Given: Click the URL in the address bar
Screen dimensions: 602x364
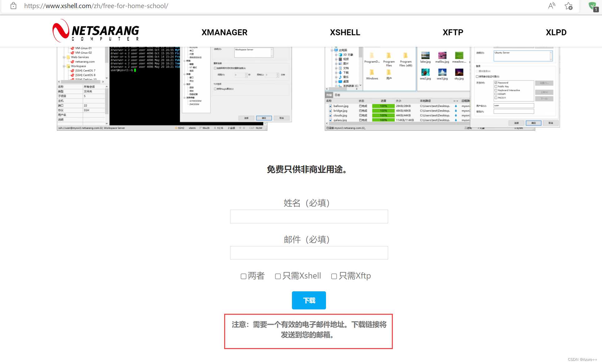Looking at the screenshot, I should point(96,6).
